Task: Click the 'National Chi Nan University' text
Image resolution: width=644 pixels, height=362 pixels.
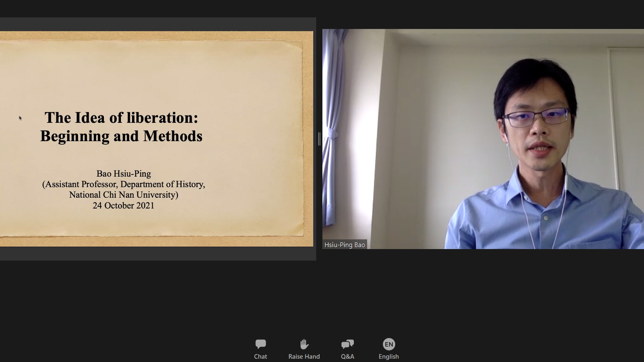Action: coord(123,195)
